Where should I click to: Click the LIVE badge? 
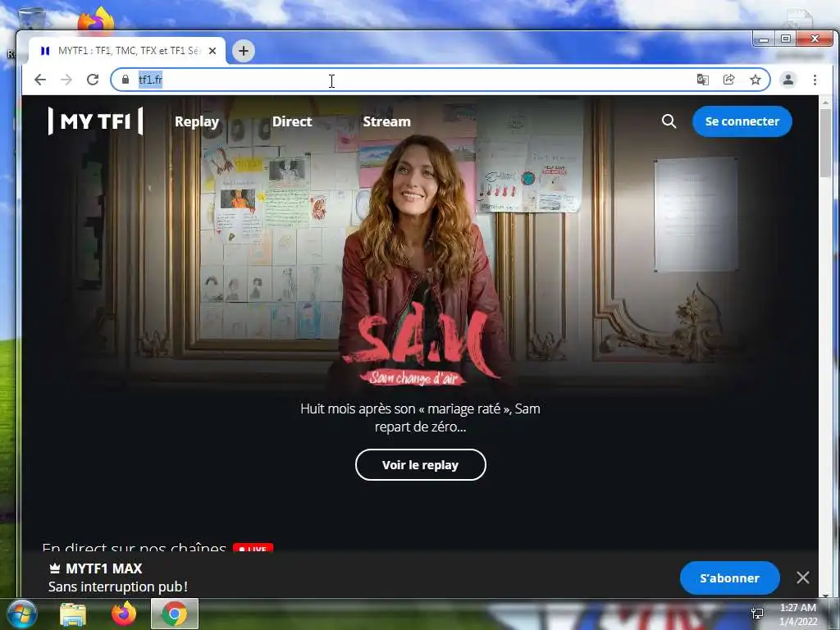(x=253, y=549)
